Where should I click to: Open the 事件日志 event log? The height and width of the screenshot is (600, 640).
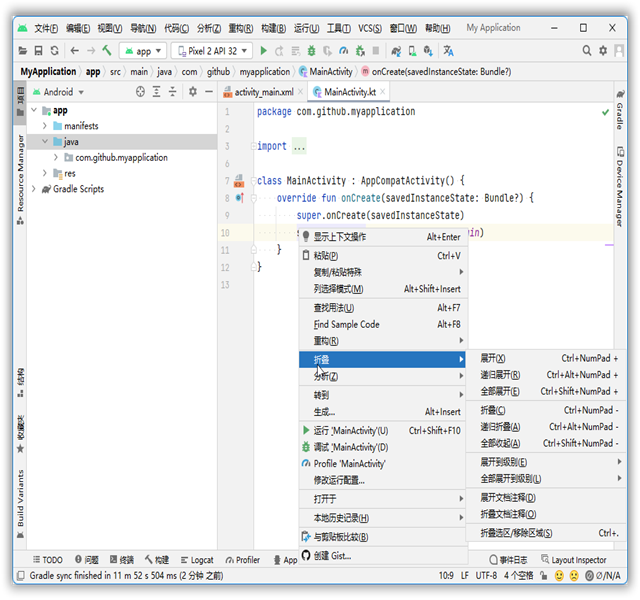[509, 560]
